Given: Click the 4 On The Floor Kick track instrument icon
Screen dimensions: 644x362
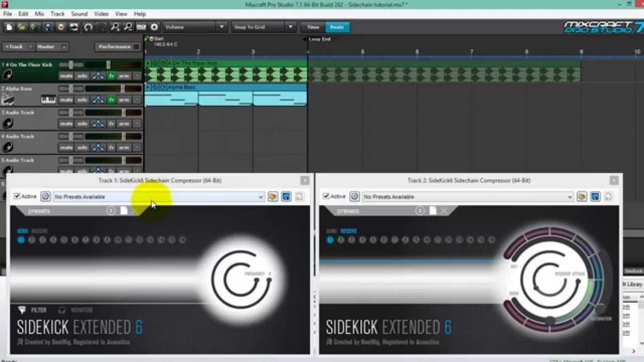Looking at the screenshot, I should (x=7, y=75).
